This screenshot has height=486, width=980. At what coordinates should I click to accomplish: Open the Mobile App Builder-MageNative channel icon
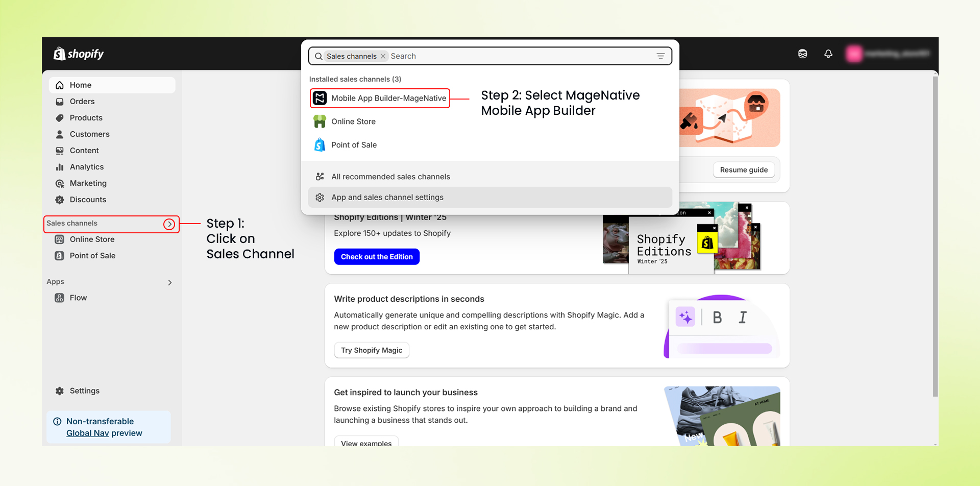point(320,98)
